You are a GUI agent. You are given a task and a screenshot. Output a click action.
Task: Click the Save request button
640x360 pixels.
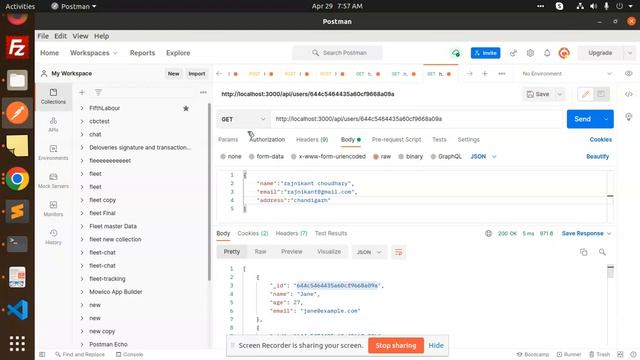point(538,94)
